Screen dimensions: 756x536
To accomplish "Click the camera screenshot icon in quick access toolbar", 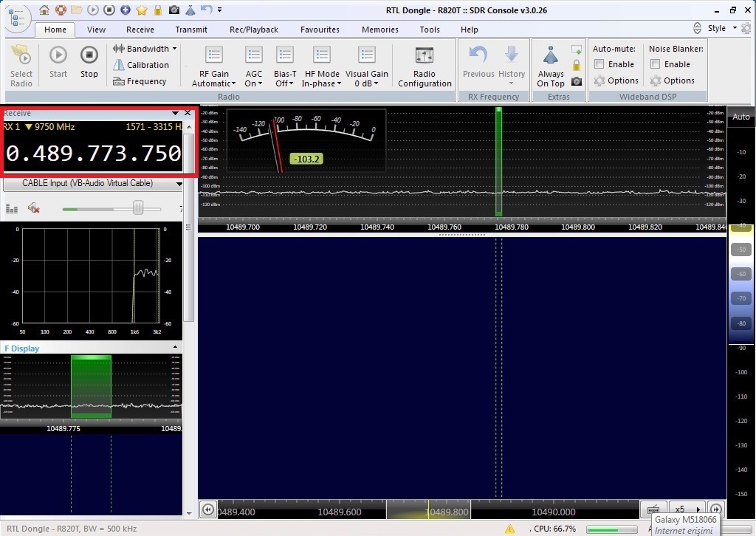I will click(174, 10).
